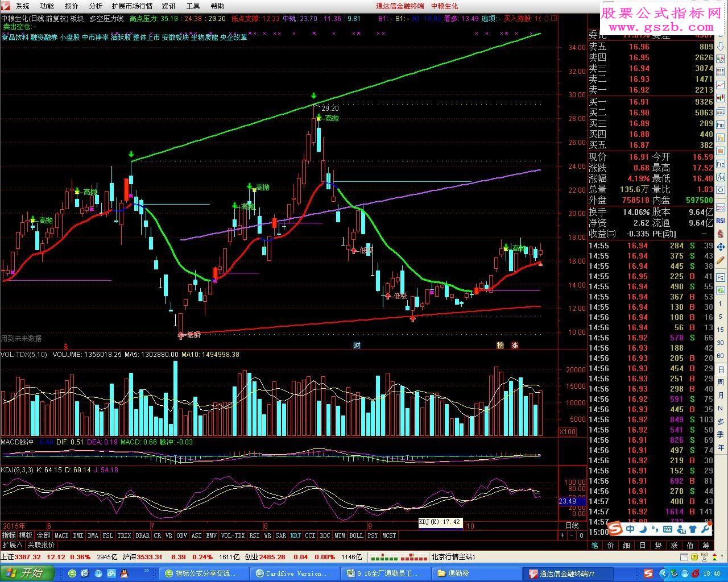Select the 月 monthly period

tap(721, 396)
